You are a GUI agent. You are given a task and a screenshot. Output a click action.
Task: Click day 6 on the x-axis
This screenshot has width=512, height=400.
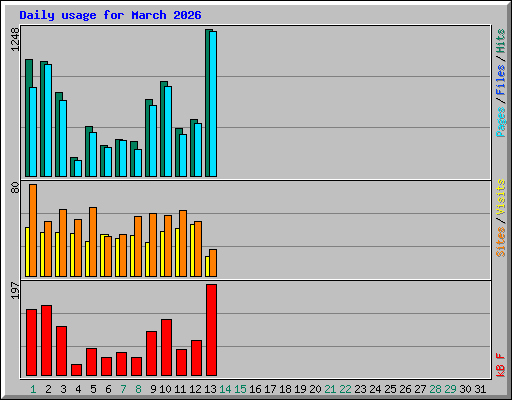[108, 389]
